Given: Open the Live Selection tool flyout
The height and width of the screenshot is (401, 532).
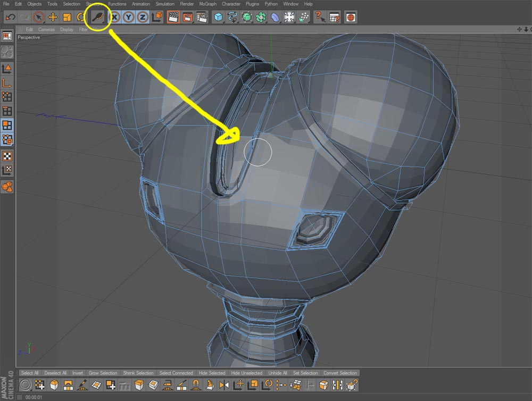Looking at the screenshot, I should point(39,17).
